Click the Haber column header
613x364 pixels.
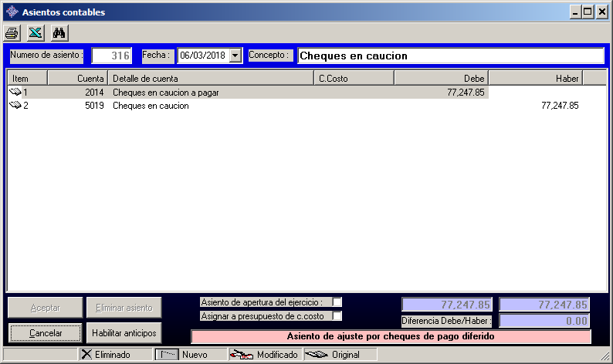(535, 78)
